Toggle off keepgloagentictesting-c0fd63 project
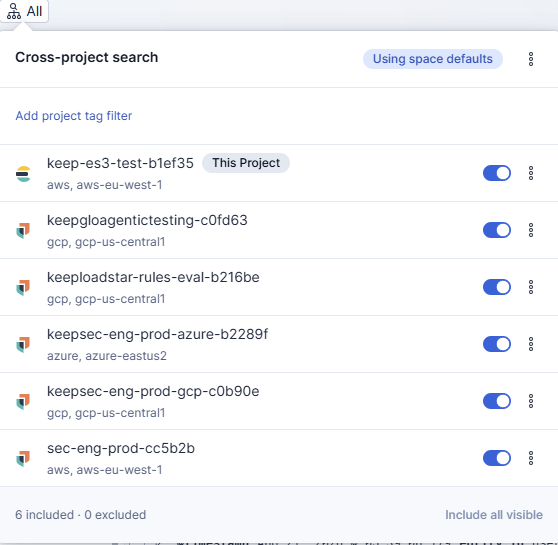This screenshot has height=545, width=558. click(497, 230)
